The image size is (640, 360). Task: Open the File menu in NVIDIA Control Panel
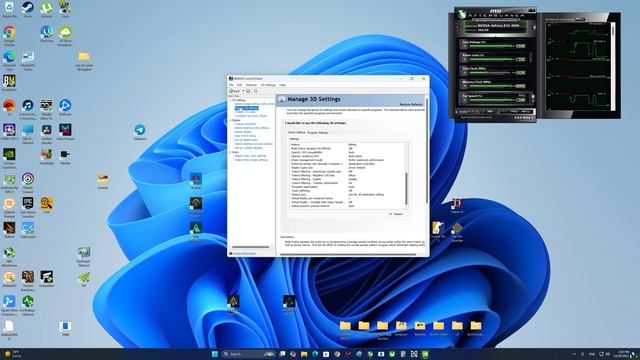(231, 85)
